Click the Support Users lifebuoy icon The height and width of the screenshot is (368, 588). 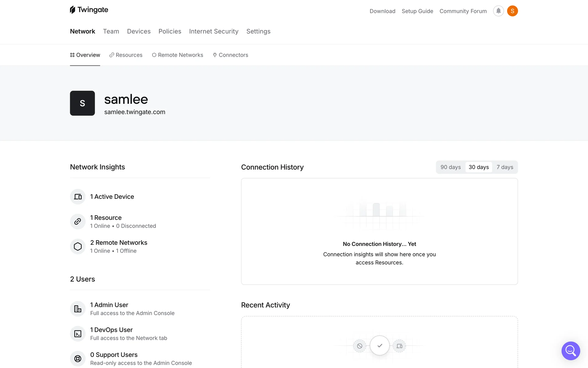[78, 358]
